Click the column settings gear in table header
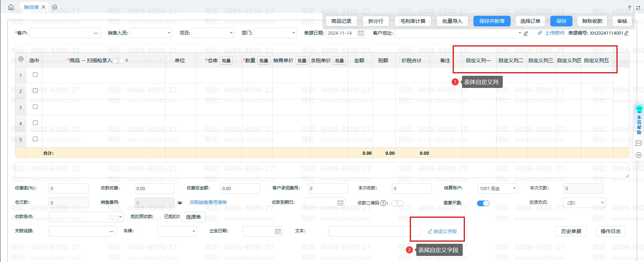The image size is (644, 262). tap(21, 59)
